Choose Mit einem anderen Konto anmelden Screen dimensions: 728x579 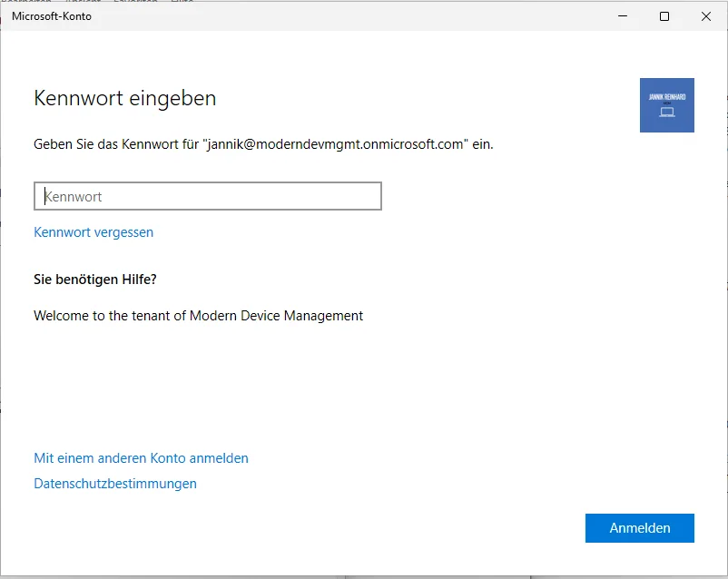click(x=141, y=458)
